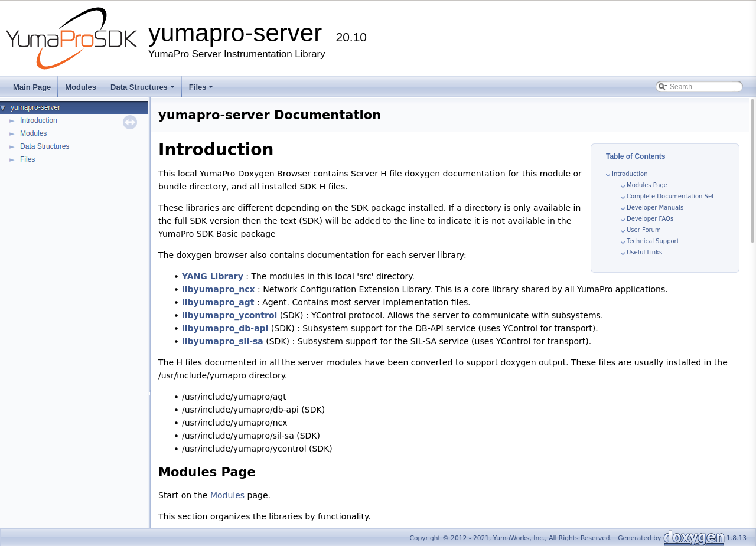
Task: Click the arrow icon beside Useful Links
Action: click(x=623, y=253)
